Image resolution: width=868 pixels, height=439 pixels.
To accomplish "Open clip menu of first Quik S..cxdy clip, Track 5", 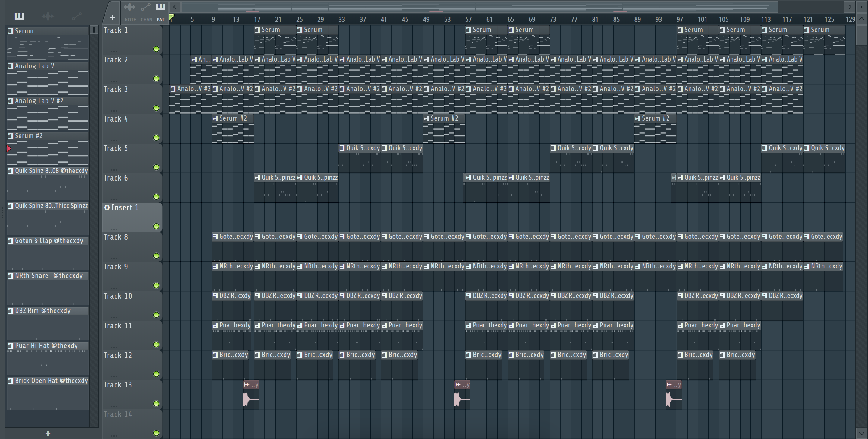I will click(x=342, y=148).
